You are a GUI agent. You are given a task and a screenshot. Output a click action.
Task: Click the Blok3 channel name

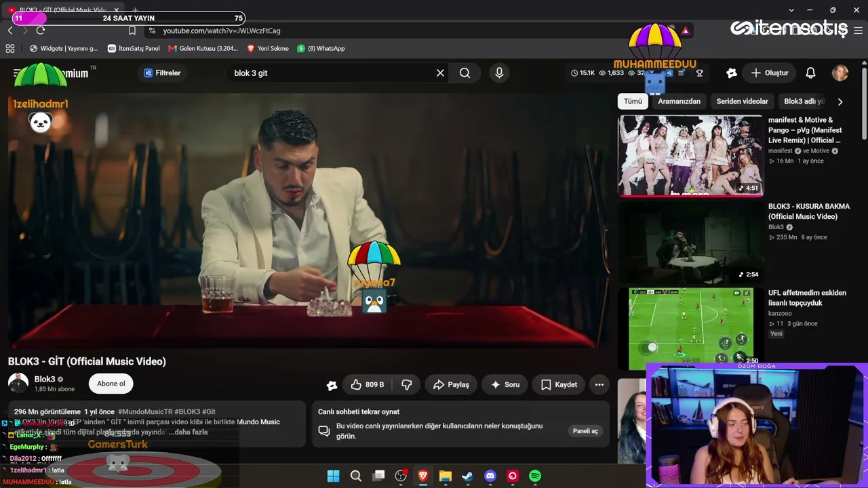click(x=45, y=380)
